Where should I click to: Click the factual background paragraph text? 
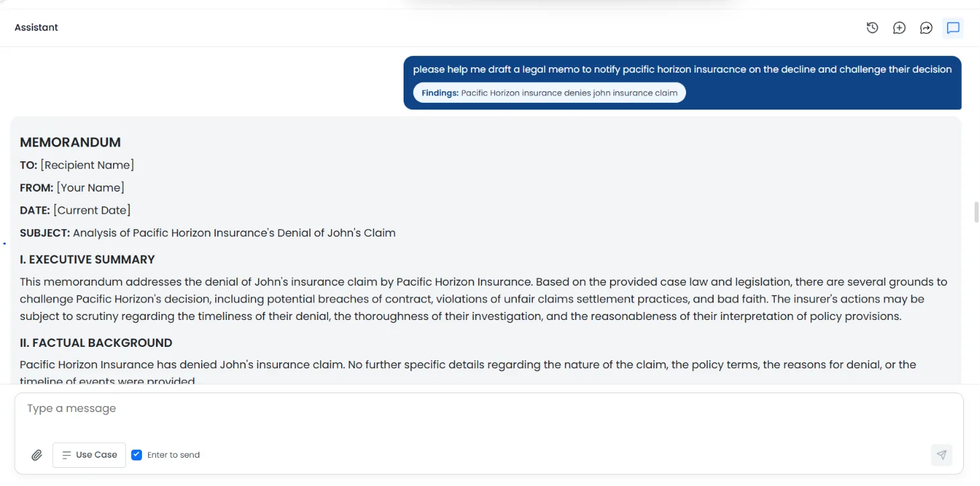coord(468,373)
